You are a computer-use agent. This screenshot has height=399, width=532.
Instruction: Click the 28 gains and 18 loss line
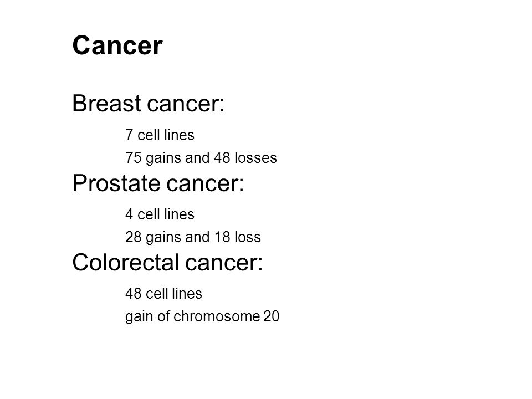pyautogui.click(x=193, y=238)
